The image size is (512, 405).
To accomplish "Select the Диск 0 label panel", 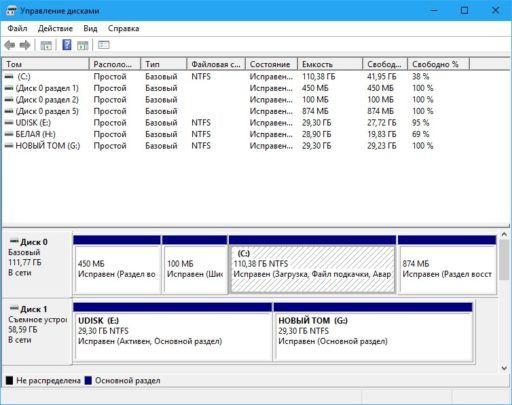I will pyautogui.click(x=37, y=263).
